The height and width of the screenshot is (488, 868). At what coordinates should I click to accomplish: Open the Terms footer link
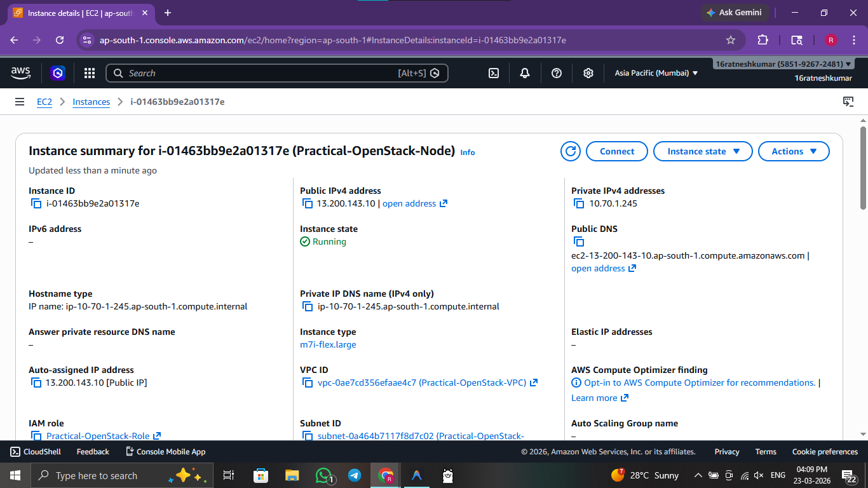point(766,452)
